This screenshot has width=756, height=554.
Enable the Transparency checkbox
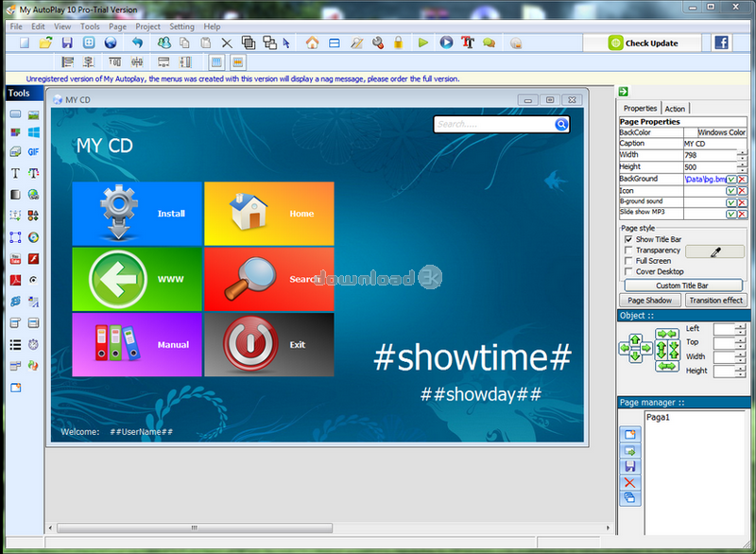click(628, 251)
